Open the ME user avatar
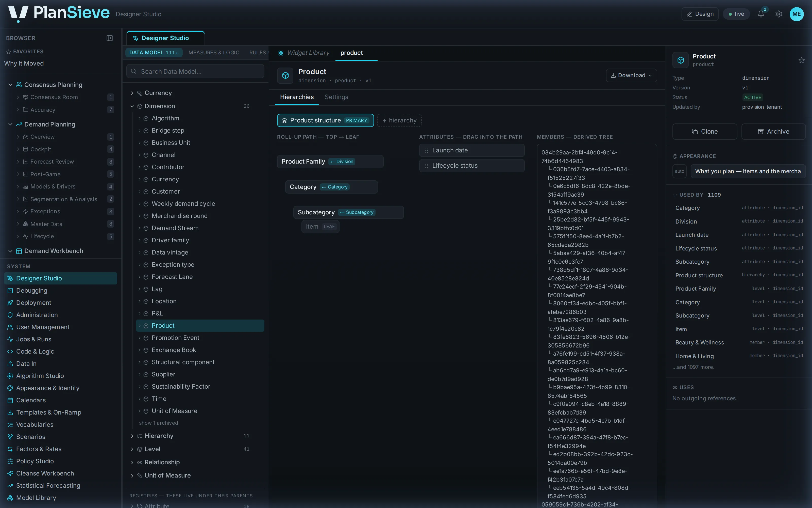The height and width of the screenshot is (508, 812). pyautogui.click(x=796, y=14)
